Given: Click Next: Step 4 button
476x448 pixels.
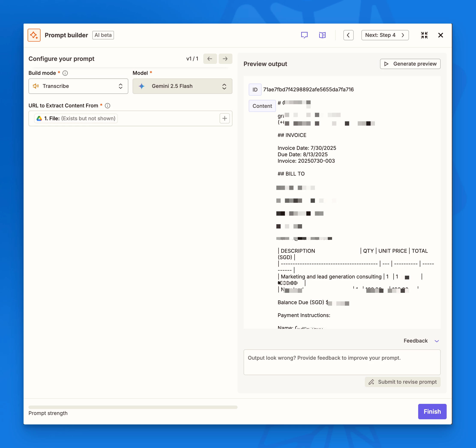Looking at the screenshot, I should [385, 35].
